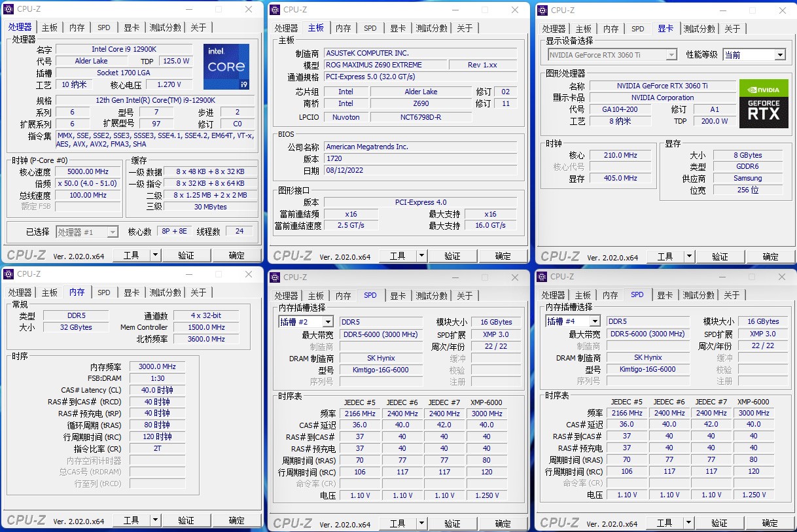Switch to the 主板 tab in the slot #4 SPD window
The height and width of the screenshot is (532, 797).
[583, 295]
